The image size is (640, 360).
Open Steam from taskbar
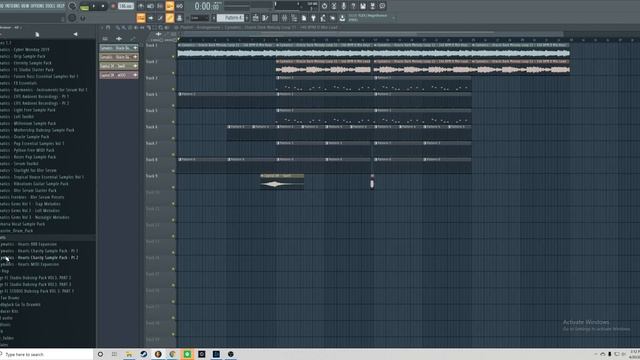click(x=144, y=354)
